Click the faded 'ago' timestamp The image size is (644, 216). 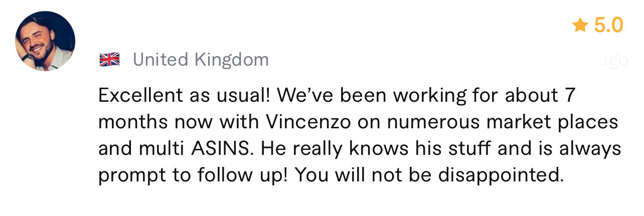click(613, 61)
